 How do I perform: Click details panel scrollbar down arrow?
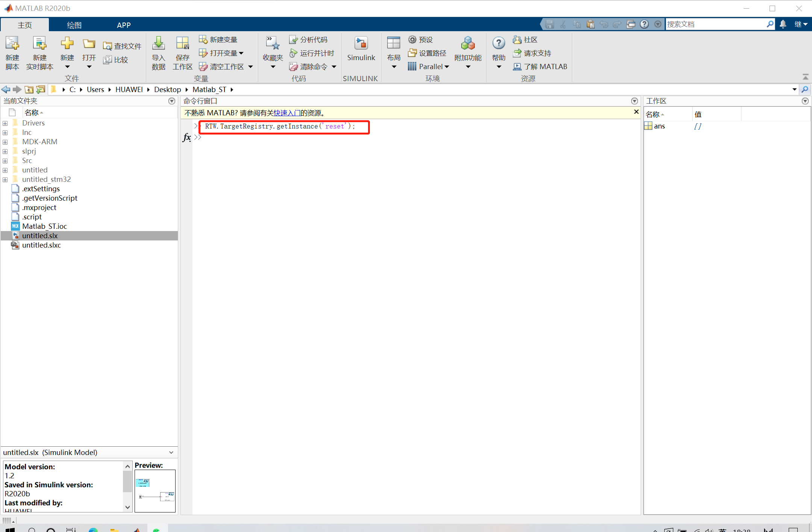click(x=127, y=507)
